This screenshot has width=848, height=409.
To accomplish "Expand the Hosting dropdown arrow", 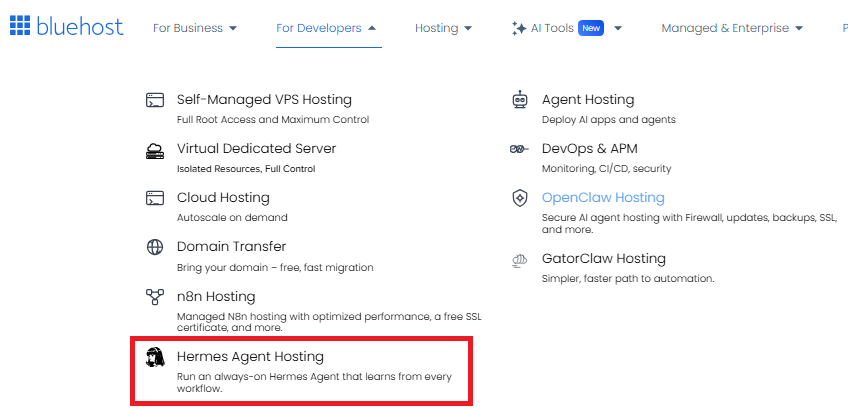I will (468, 28).
